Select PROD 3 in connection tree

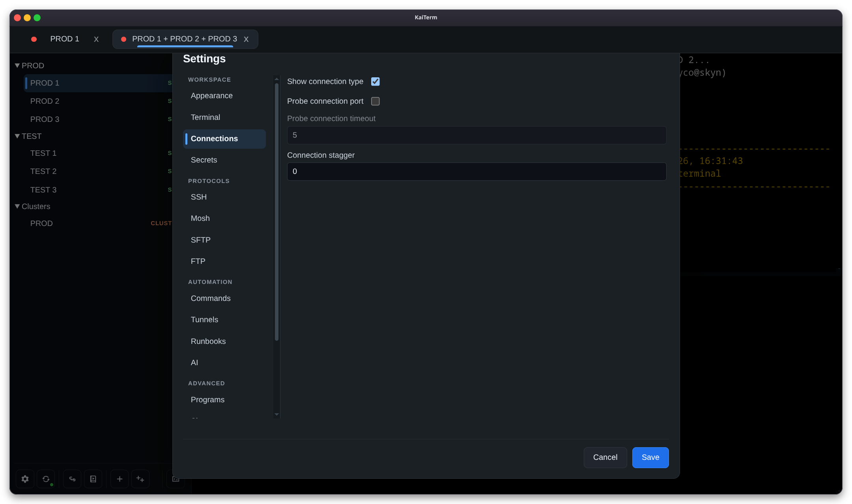(98, 119)
